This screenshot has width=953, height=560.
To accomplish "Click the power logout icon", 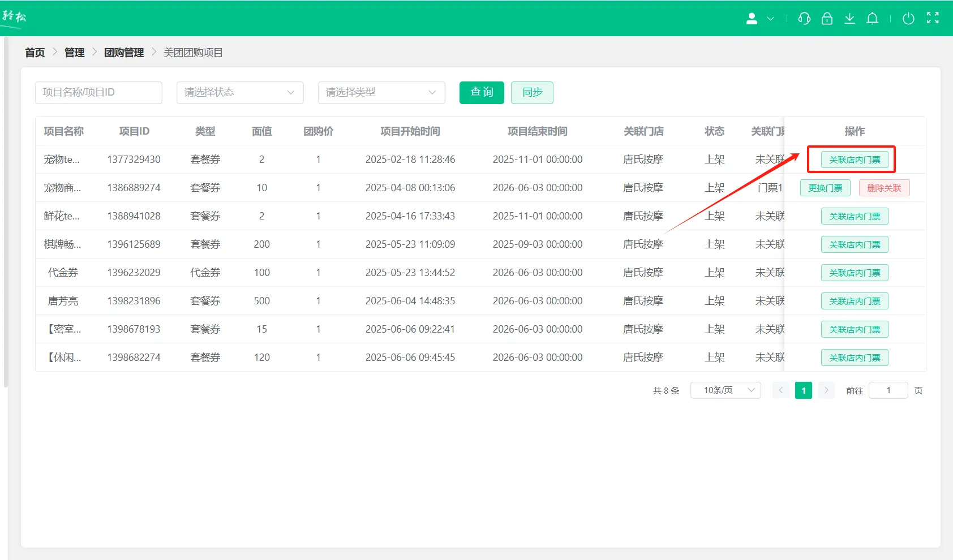I will click(x=908, y=19).
